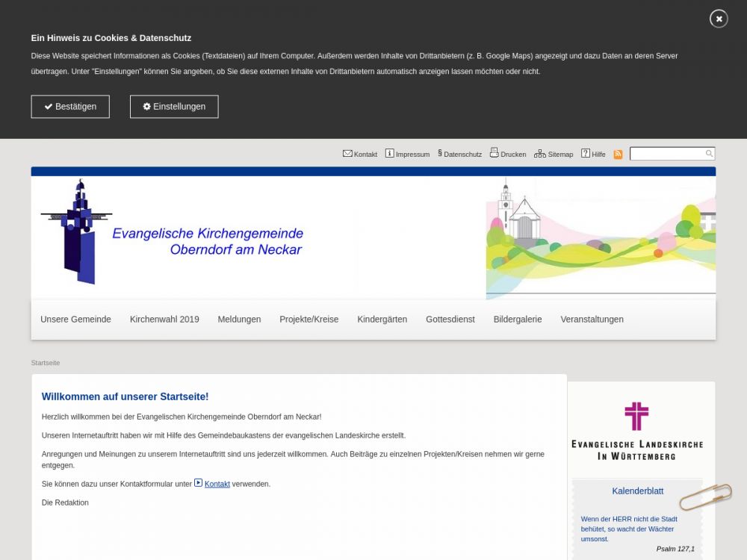Open the Kirchenwahl 2019 menu item
The height and width of the screenshot is (560, 747).
pyautogui.click(x=164, y=320)
